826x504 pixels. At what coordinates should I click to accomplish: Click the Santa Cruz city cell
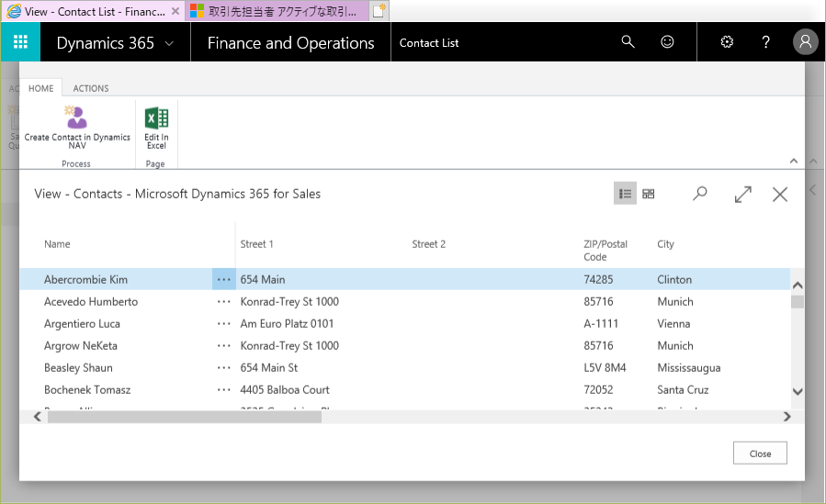(x=682, y=390)
